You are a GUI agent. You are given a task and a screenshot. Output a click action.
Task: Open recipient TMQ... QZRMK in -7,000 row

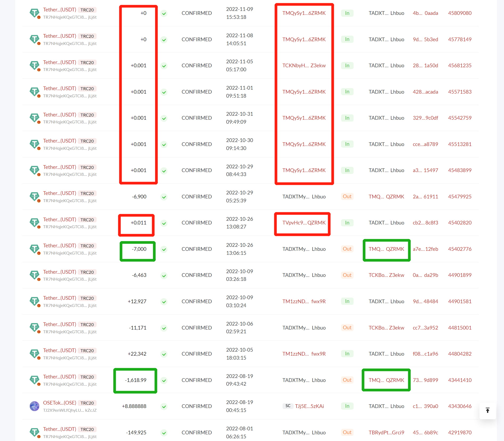[386, 249]
